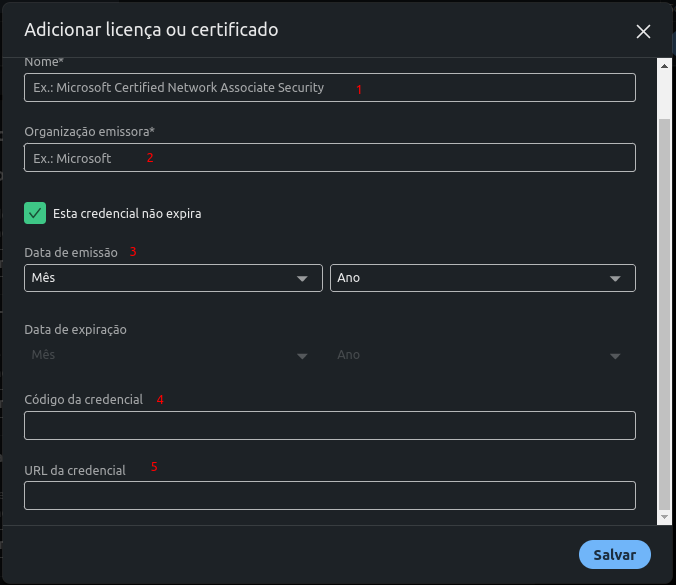The image size is (676, 585).
Task: Close the Adicionar licença ou certificado dialog
Action: tap(643, 32)
